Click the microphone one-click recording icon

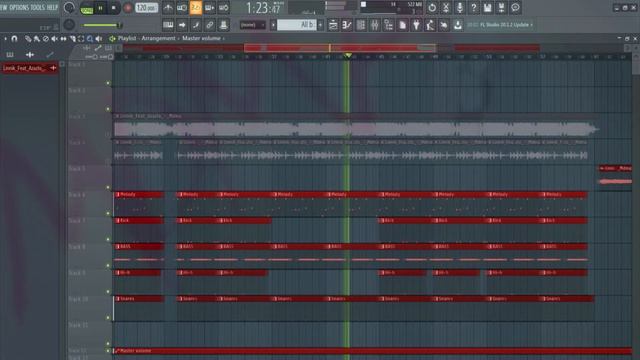point(460,7)
